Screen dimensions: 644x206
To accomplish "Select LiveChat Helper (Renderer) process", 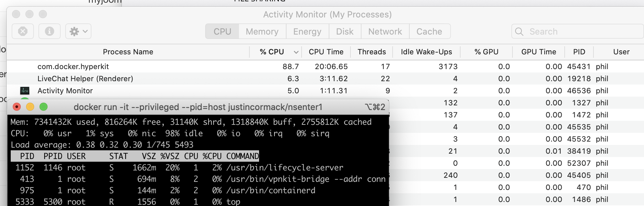I will (325, 79).
